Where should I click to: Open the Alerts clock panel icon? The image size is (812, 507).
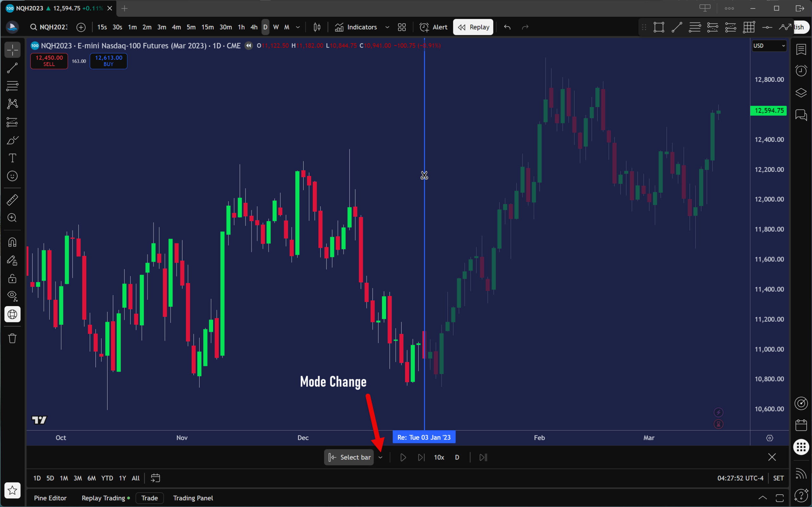(801, 71)
